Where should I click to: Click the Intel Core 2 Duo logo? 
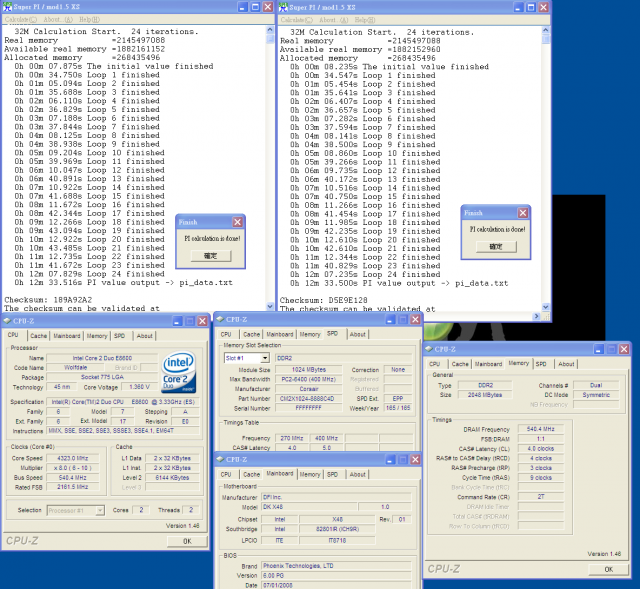click(178, 372)
